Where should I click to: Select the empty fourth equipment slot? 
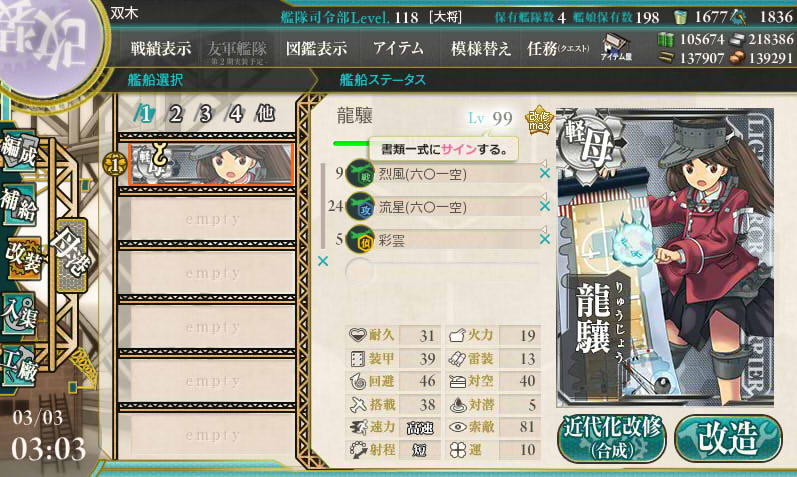pos(442,272)
